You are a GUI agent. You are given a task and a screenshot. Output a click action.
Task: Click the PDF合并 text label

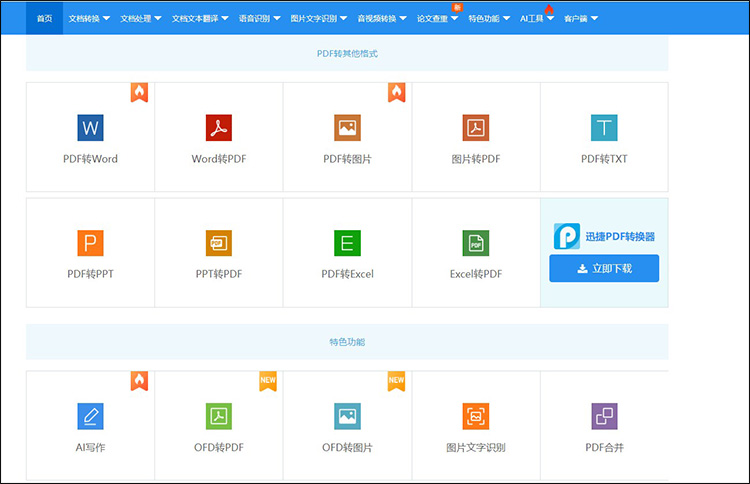point(605,448)
